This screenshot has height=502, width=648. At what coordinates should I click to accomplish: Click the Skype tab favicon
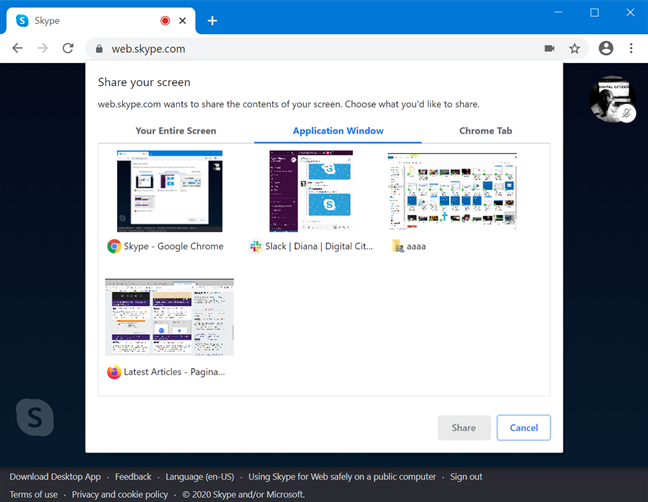click(22, 20)
